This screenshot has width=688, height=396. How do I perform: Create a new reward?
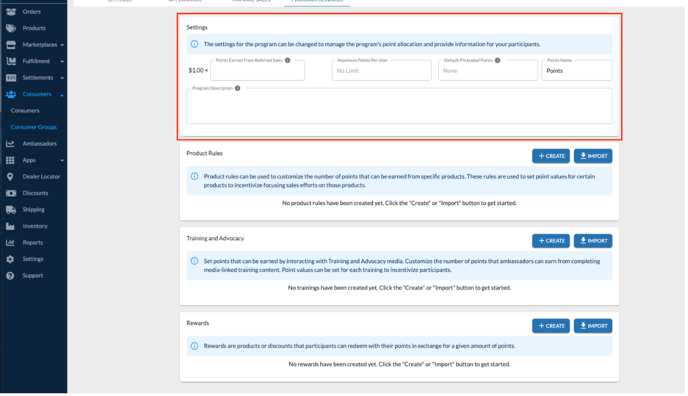(x=551, y=326)
